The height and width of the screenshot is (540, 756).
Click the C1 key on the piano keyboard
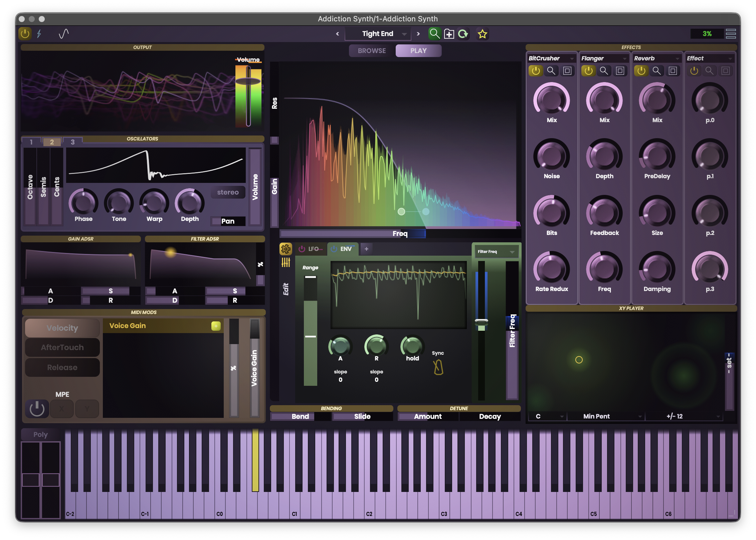[x=295, y=501]
